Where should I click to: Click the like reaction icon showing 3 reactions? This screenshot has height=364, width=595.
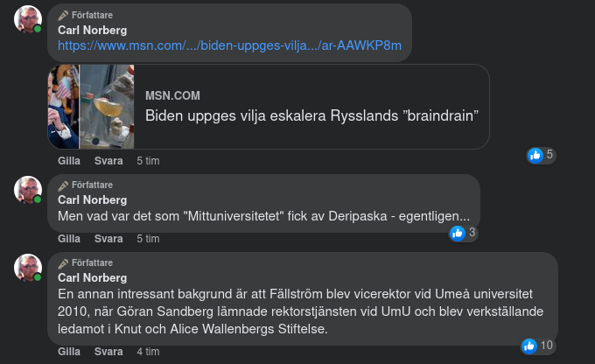point(457,233)
